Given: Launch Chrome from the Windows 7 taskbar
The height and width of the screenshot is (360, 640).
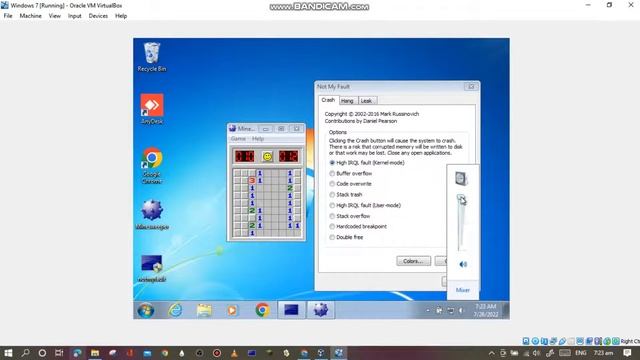Looking at the screenshot, I should click(x=262, y=310).
